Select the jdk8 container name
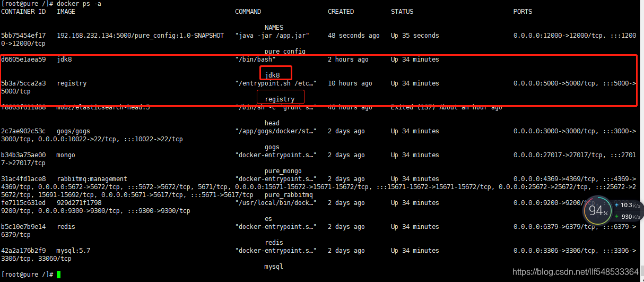This screenshot has width=644, height=282. click(x=272, y=75)
